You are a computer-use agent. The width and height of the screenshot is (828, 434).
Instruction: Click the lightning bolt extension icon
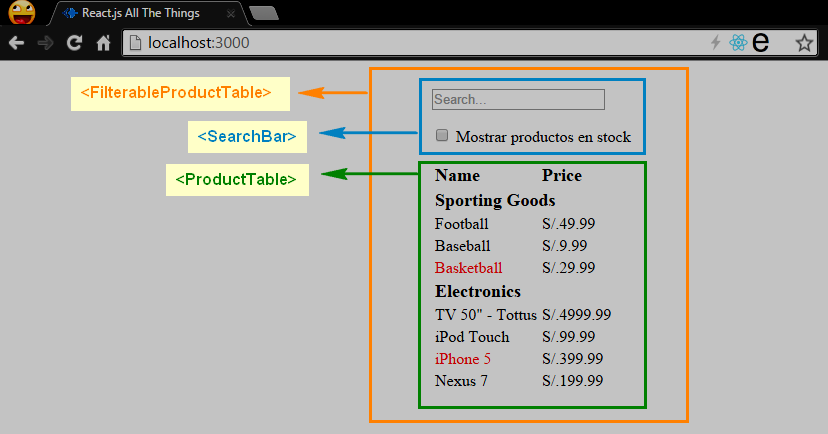click(716, 42)
